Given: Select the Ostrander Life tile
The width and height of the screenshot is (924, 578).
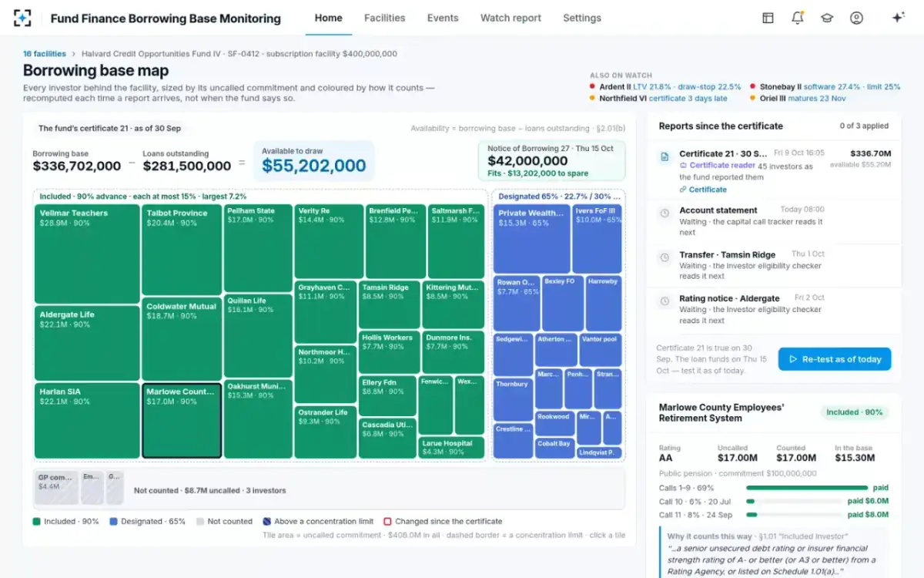Looking at the screenshot, I should click(326, 432).
